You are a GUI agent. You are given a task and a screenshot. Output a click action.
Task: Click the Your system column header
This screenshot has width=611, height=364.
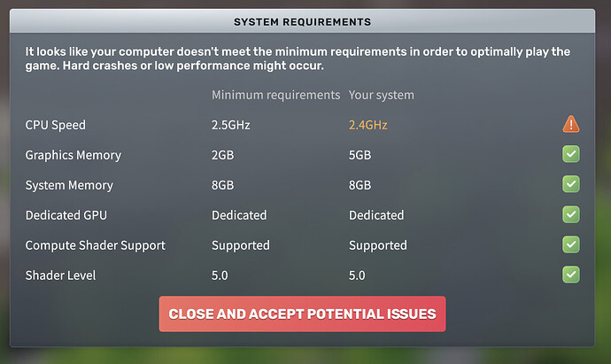click(x=381, y=95)
